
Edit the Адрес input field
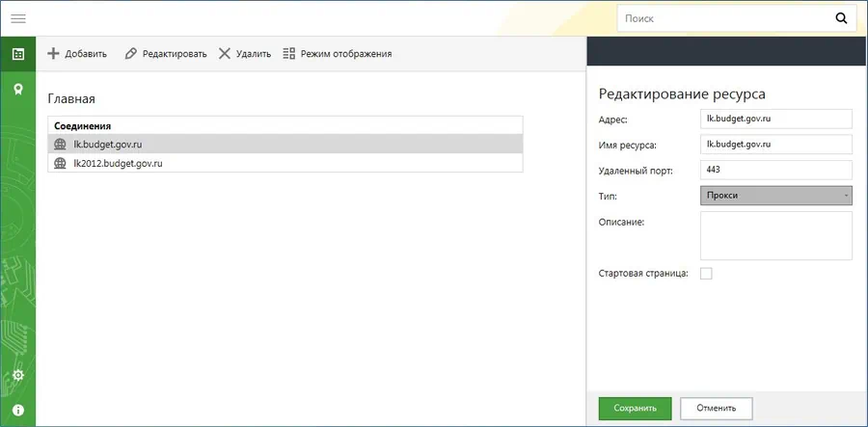[x=776, y=119]
